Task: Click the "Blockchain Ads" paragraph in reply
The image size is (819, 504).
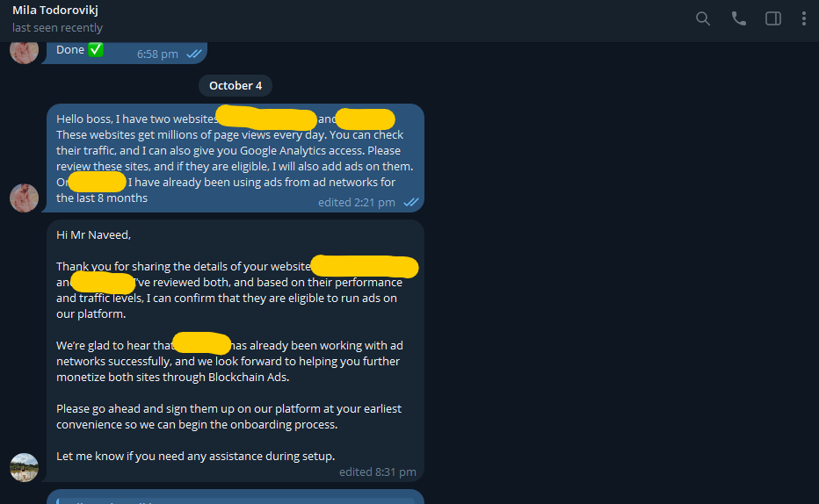Action: tap(230, 361)
